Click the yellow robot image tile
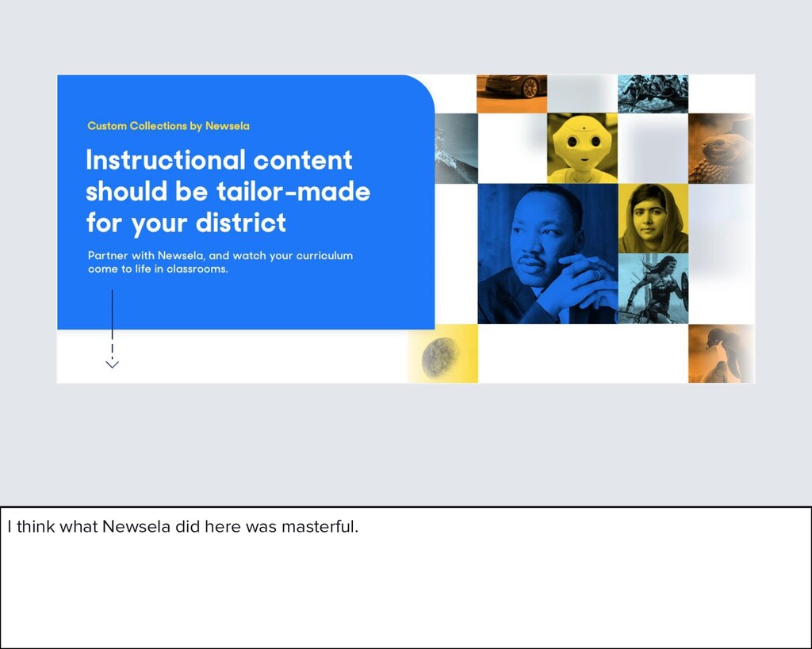This screenshot has width=812, height=649. [x=582, y=148]
